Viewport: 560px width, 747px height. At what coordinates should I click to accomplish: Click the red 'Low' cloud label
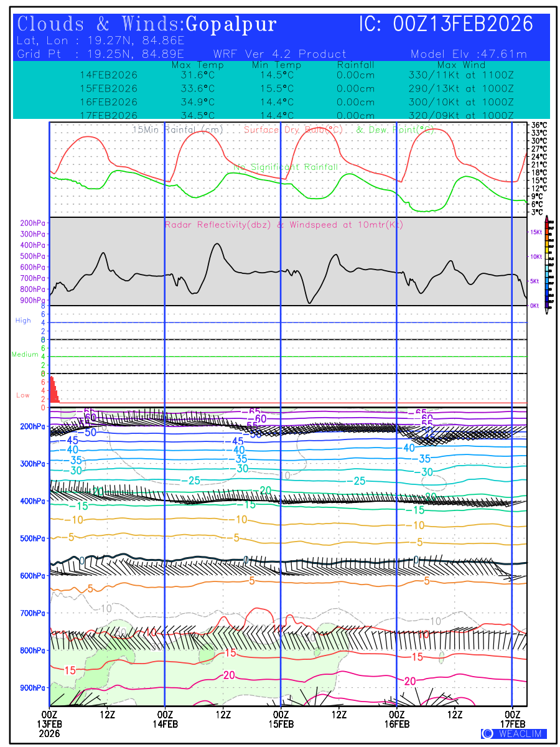pyautogui.click(x=23, y=395)
